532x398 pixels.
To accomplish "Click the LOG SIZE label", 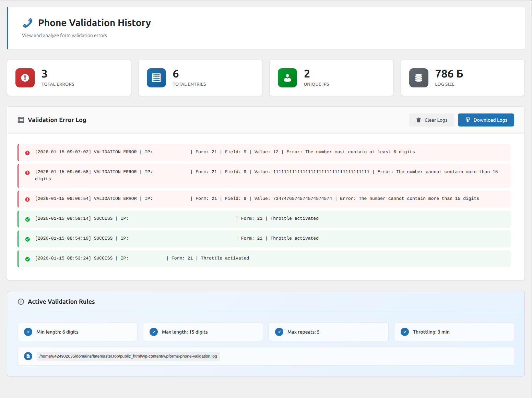I will 445,84.
